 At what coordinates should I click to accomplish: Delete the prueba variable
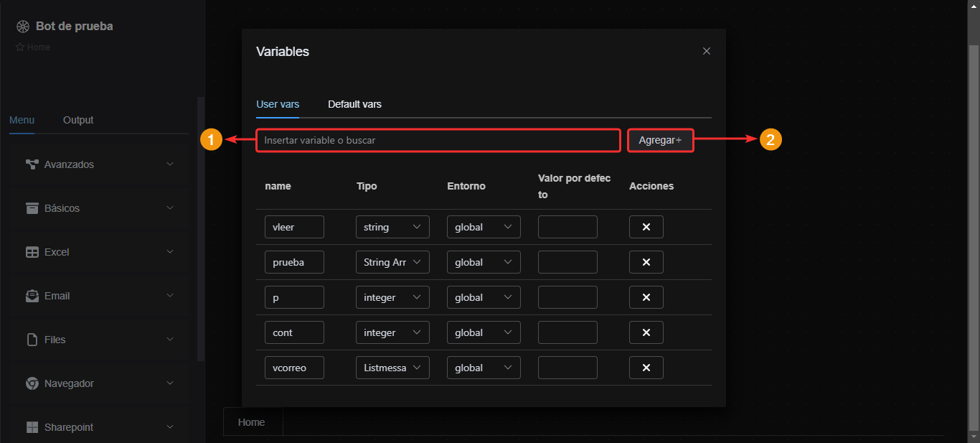(646, 262)
